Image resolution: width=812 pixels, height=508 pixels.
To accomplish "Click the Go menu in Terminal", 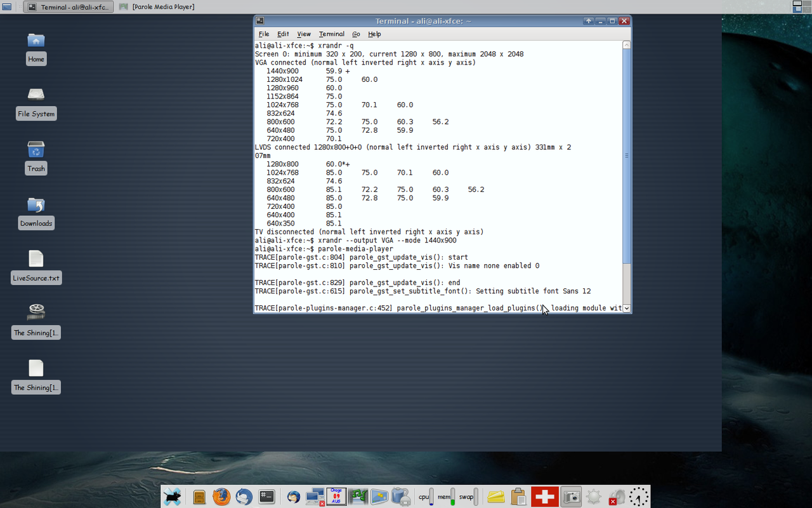I will click(356, 34).
